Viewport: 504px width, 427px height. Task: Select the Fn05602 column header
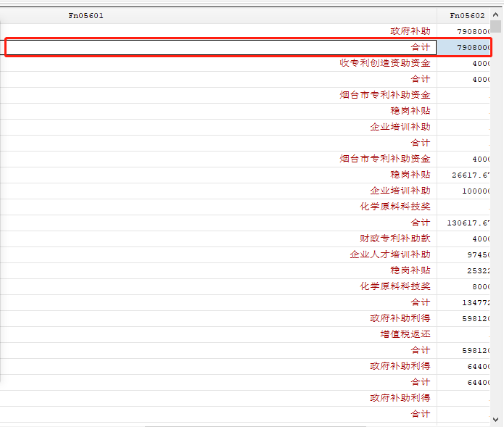click(x=463, y=16)
